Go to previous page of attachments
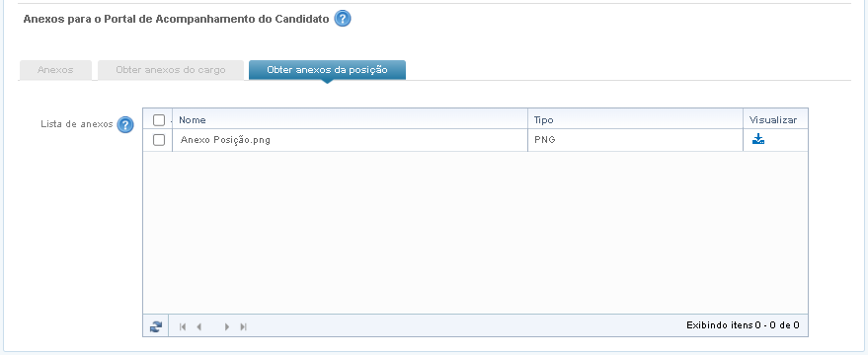Screen dimensions: 868x355 tap(198, 326)
